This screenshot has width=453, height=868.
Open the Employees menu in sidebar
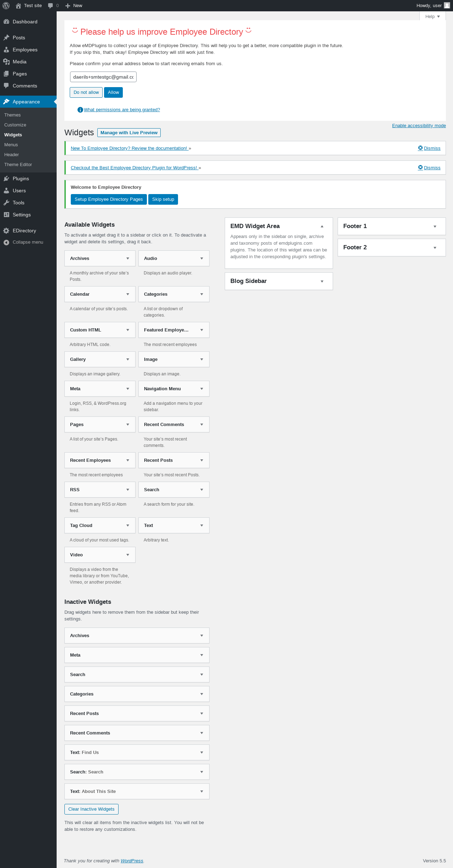(25, 50)
